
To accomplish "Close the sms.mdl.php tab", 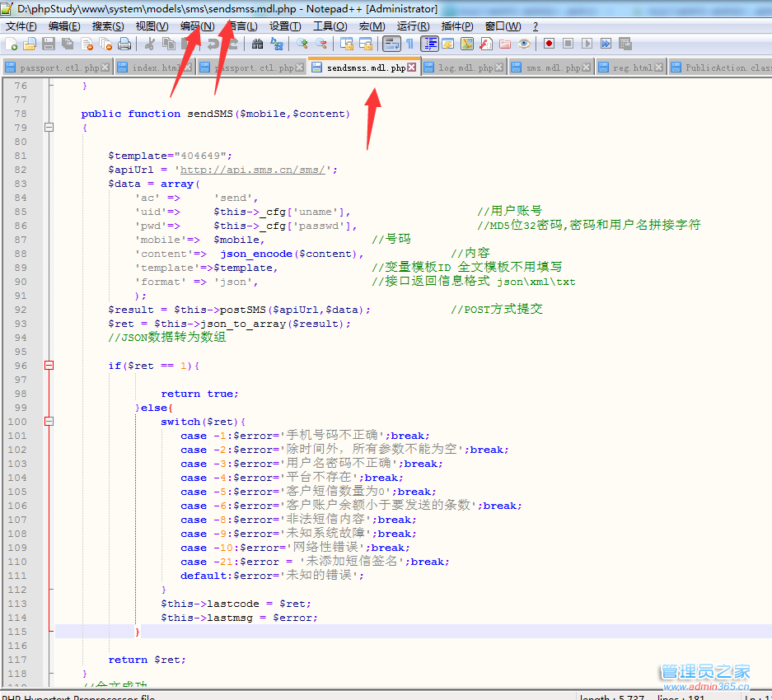I will coord(586,68).
